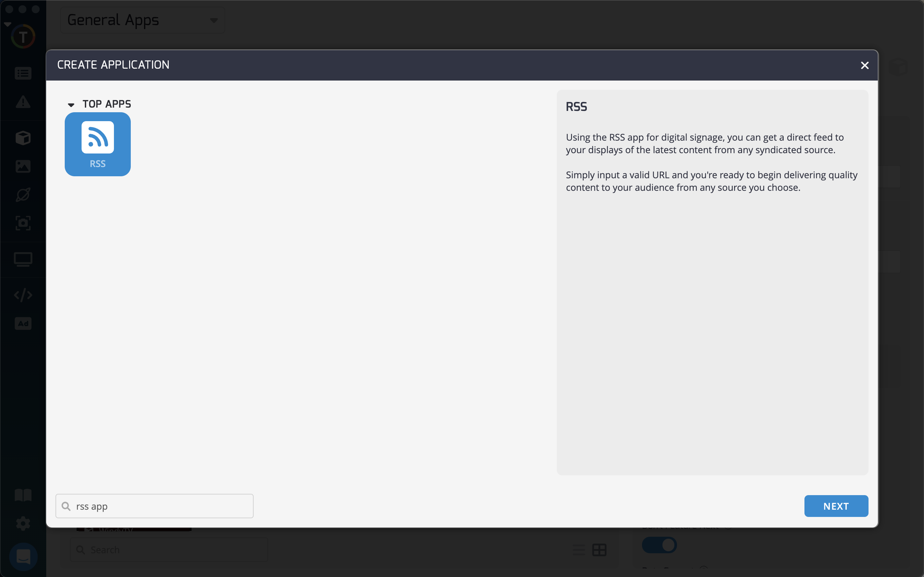Screen dimensions: 924x577
Task: Click the NEXT button
Action: pos(836,506)
